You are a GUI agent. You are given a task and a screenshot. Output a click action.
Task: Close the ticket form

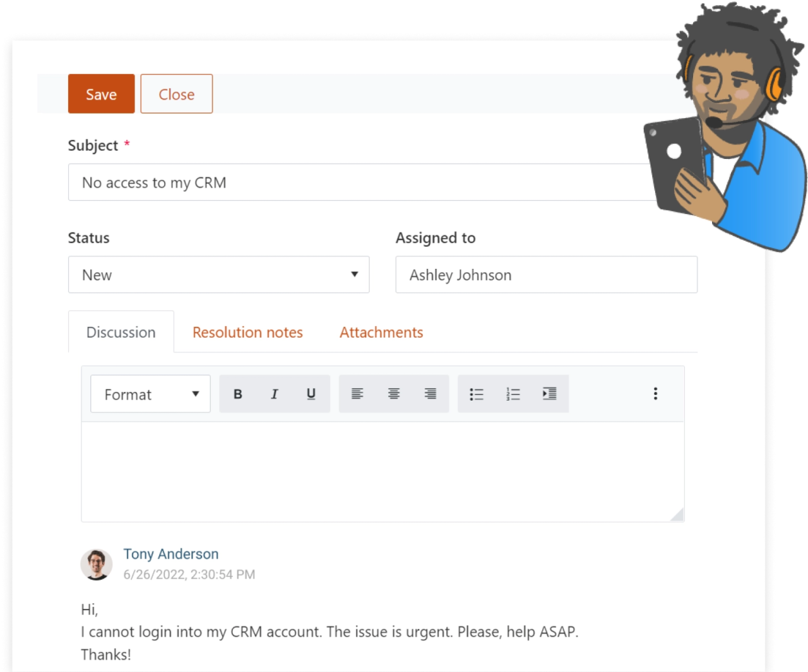pos(176,93)
